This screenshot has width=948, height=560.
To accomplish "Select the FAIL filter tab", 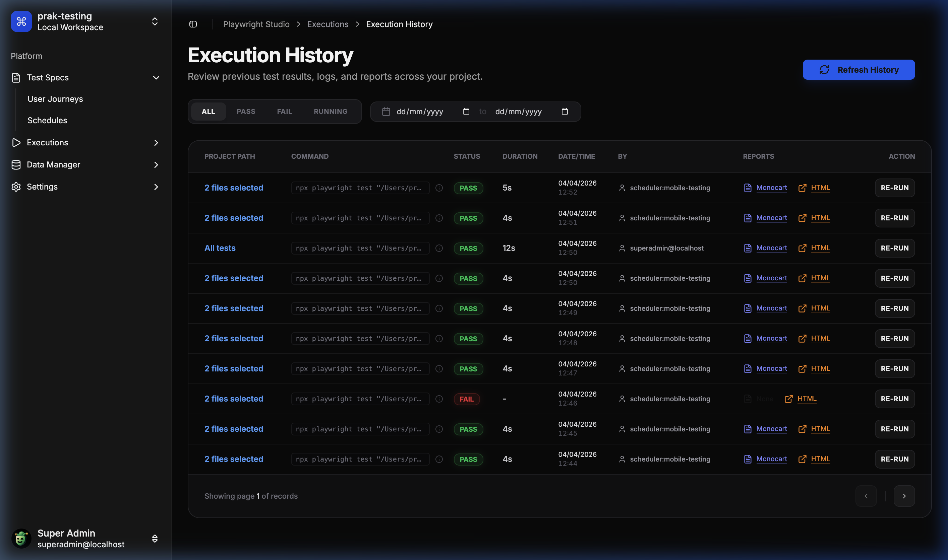I will [x=284, y=112].
